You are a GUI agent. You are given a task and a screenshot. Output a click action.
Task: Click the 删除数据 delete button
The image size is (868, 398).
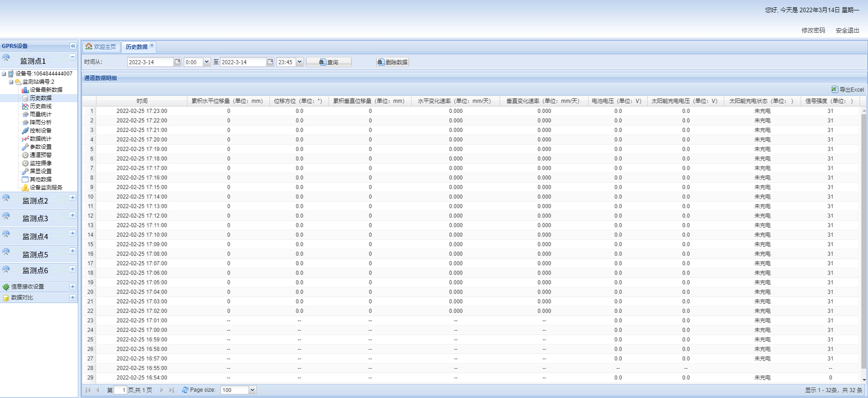pos(392,62)
